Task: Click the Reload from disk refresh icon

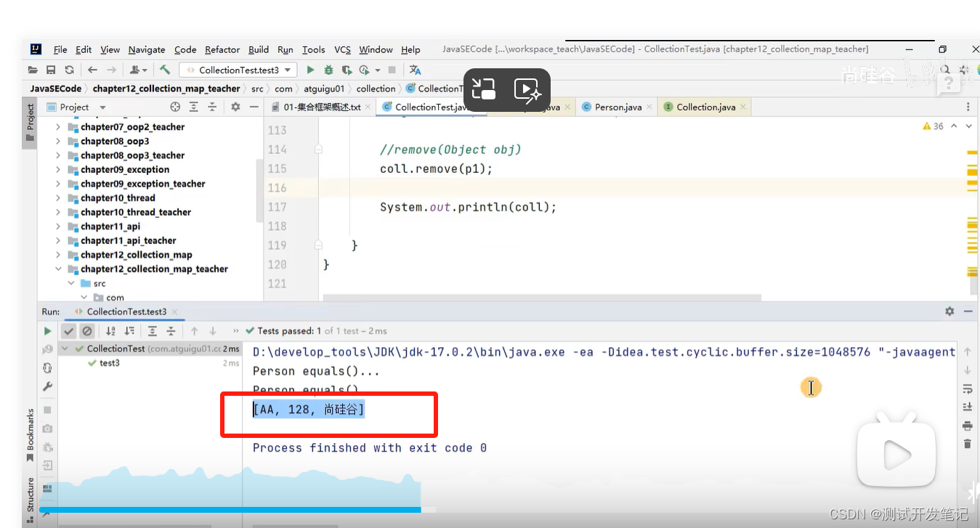Action: coord(69,70)
